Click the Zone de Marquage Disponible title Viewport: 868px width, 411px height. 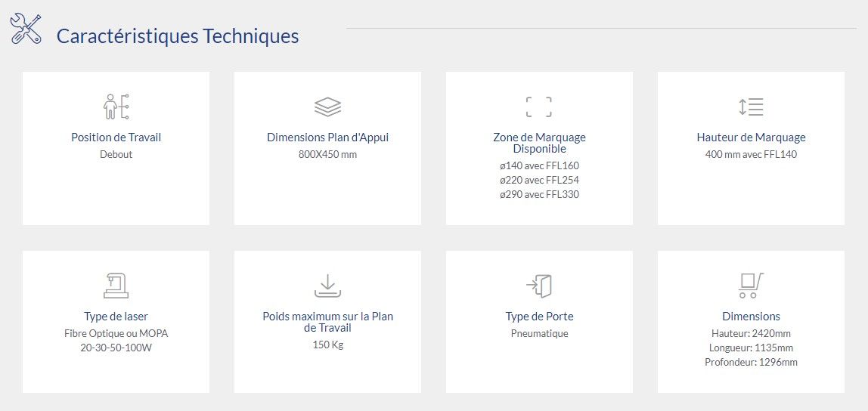click(x=539, y=143)
